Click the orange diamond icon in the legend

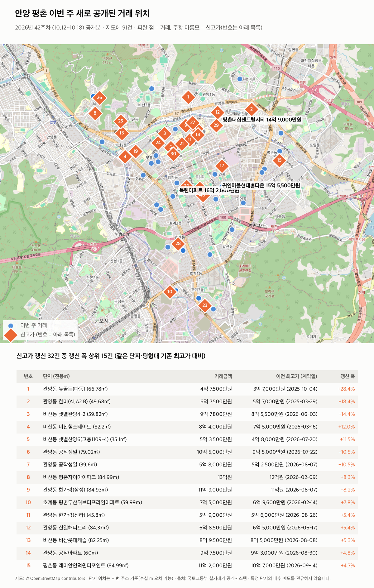pos(11,335)
